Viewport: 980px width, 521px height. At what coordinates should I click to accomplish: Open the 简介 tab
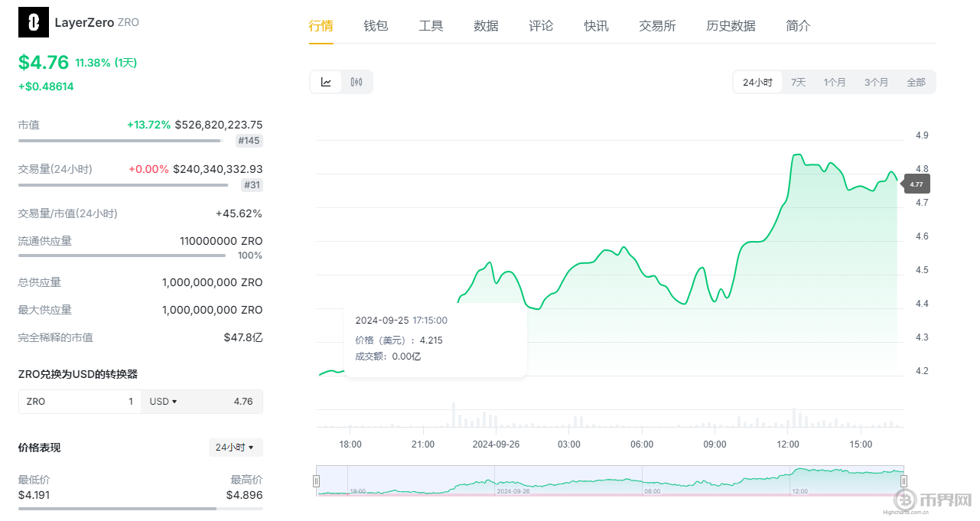pyautogui.click(x=797, y=25)
